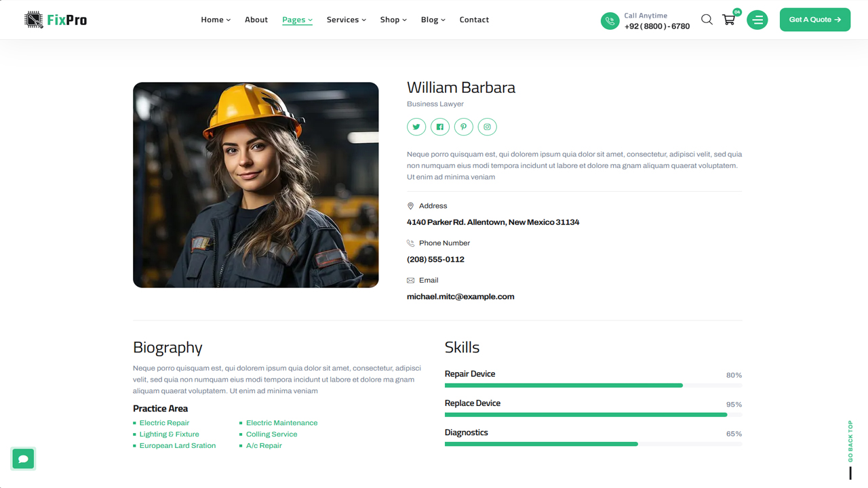Visit William Barbara's Twitter profile icon
This screenshot has width=868, height=488.
[x=416, y=127]
